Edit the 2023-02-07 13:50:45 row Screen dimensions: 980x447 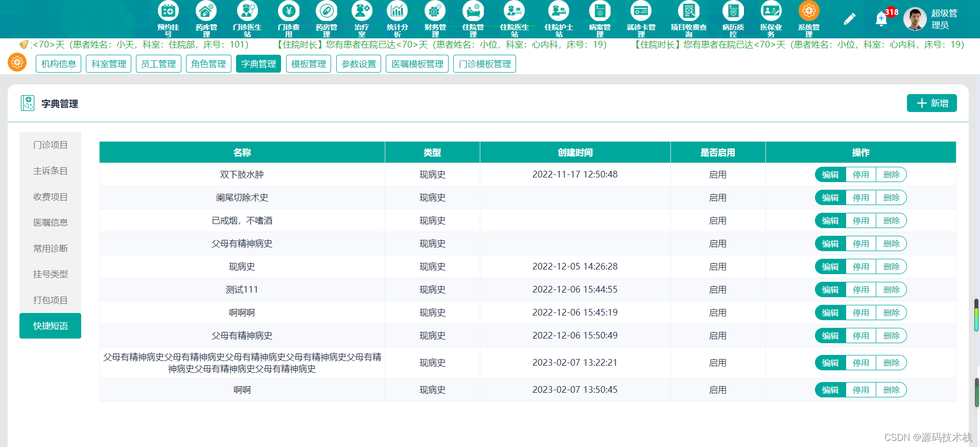tap(830, 390)
